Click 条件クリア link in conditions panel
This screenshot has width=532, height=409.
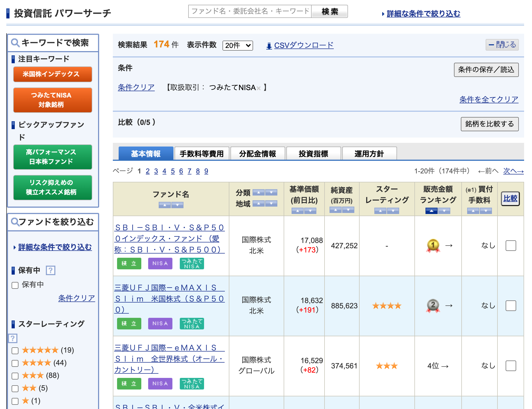136,87
